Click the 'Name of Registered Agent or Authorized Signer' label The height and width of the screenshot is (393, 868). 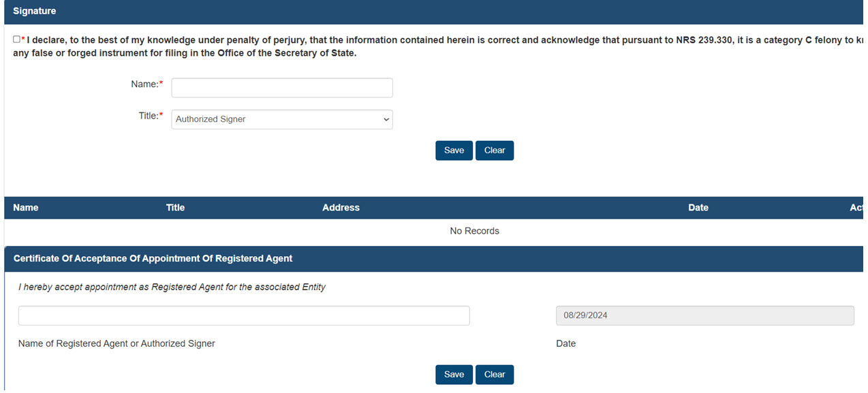pos(117,344)
